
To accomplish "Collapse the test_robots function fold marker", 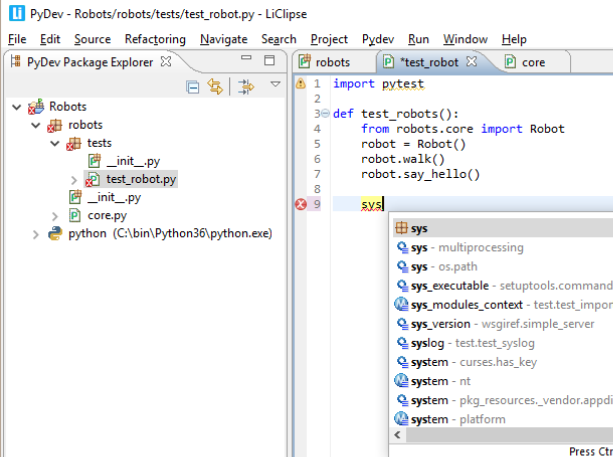I will click(325, 114).
